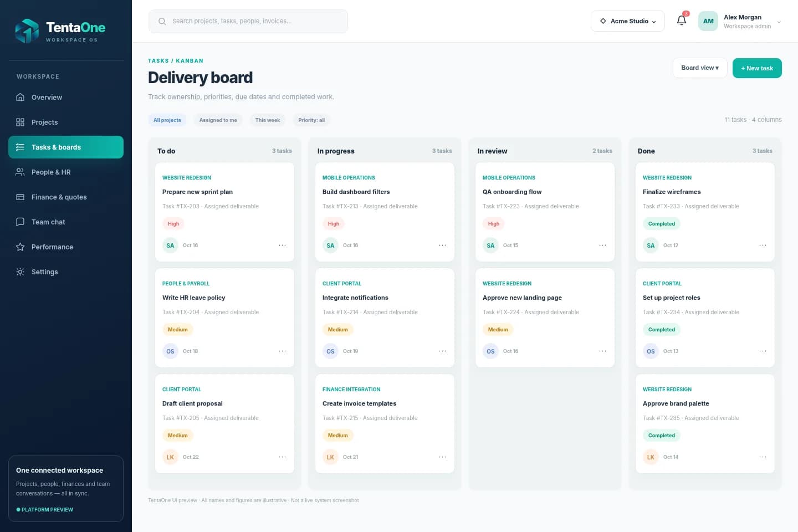Open Team chat bubble icon
Viewport: 798px width, 532px height.
pyautogui.click(x=21, y=222)
